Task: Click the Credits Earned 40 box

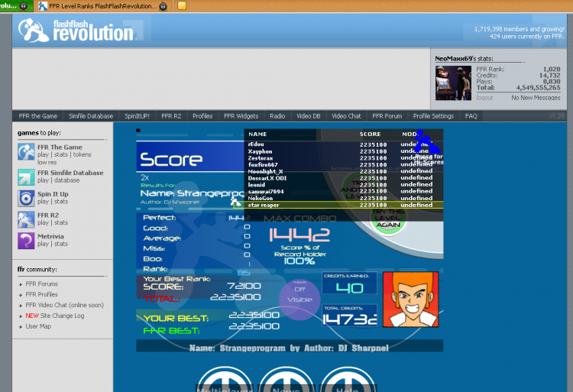Action: coord(349,283)
